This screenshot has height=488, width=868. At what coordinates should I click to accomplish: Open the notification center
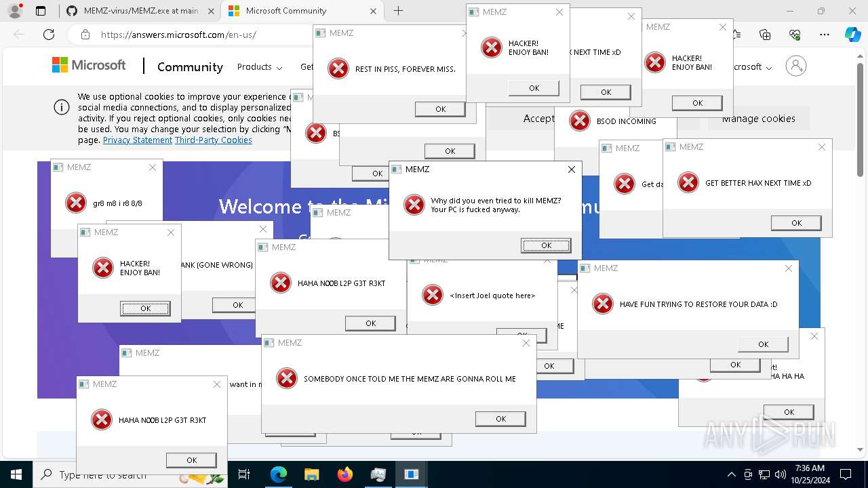846,474
